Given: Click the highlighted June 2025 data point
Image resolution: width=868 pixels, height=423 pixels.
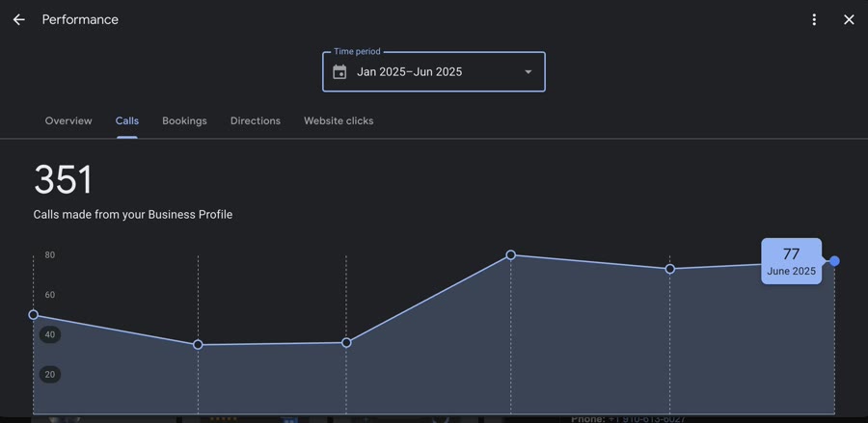Looking at the screenshot, I should click(835, 261).
